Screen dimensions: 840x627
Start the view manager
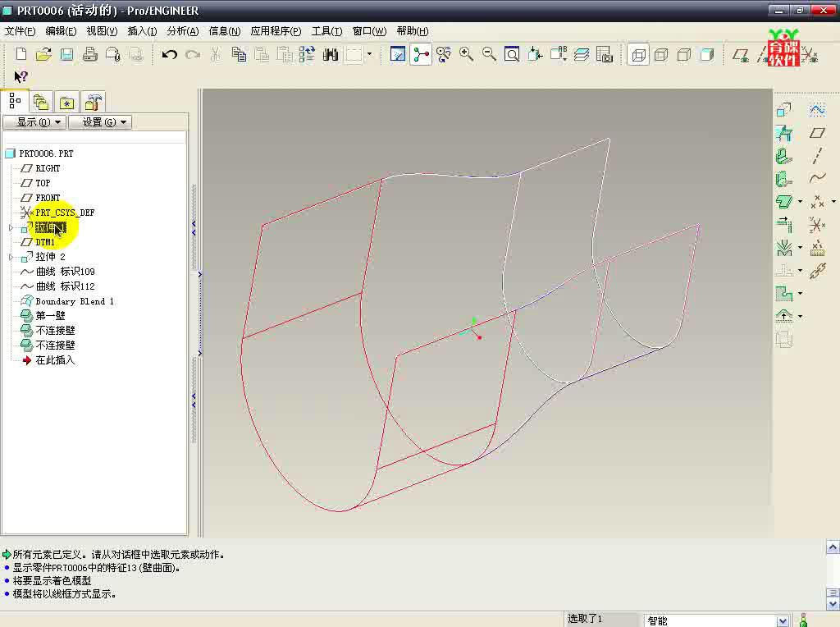pyautogui.click(x=605, y=54)
